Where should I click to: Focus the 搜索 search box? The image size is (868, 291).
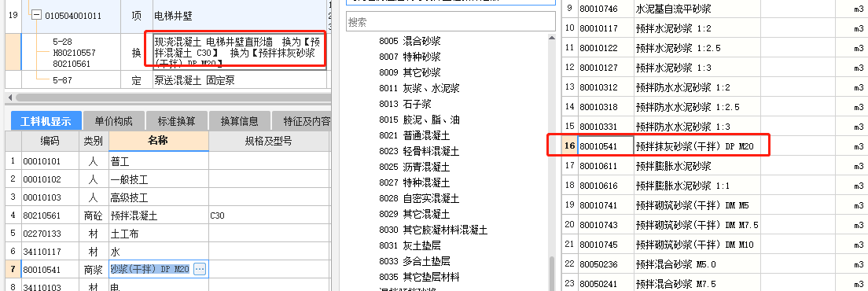[451, 22]
